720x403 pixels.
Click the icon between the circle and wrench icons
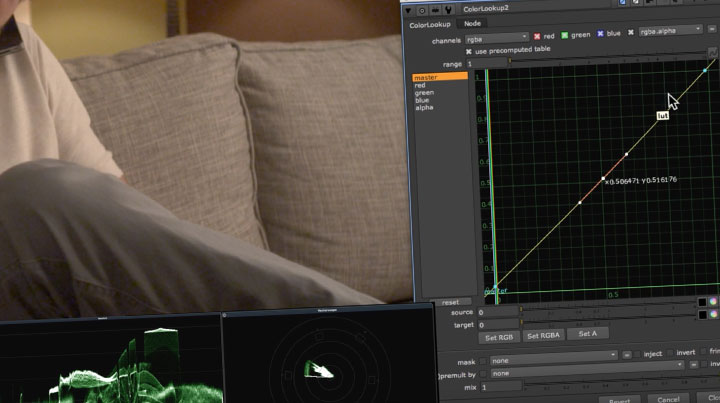[435, 10]
